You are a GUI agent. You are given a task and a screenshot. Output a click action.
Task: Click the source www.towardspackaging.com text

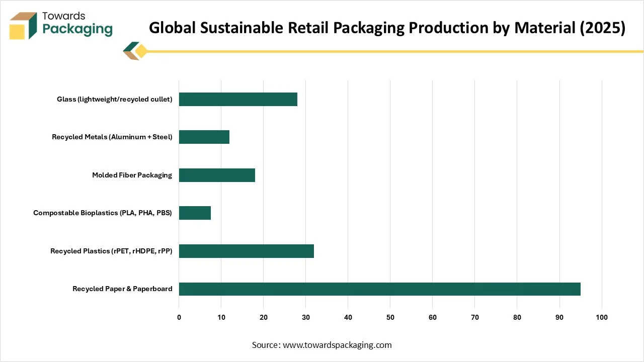coord(321,345)
